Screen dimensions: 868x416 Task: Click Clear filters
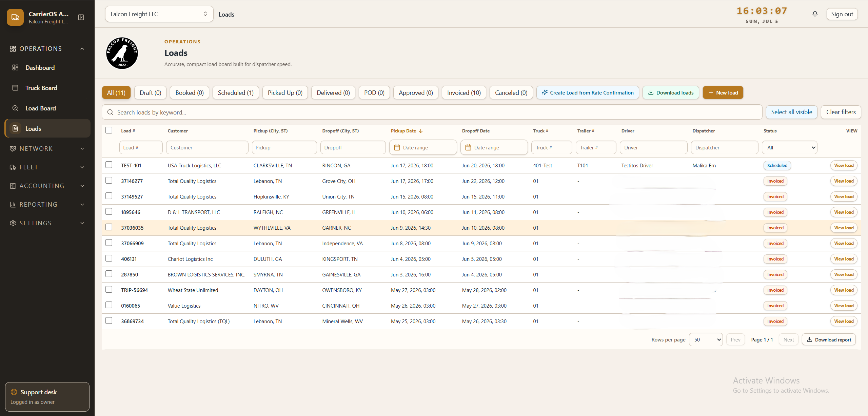(841, 112)
